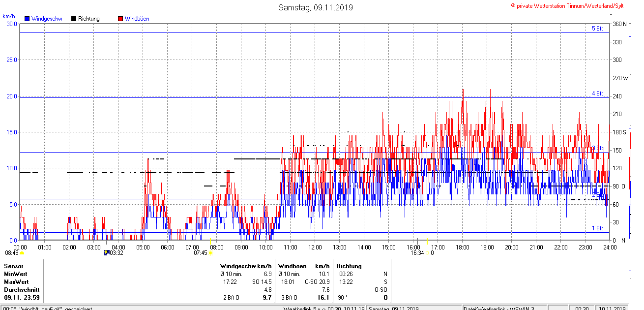Select the Richtung legend label at top
The height and width of the screenshot is (310, 644).
(89, 19)
